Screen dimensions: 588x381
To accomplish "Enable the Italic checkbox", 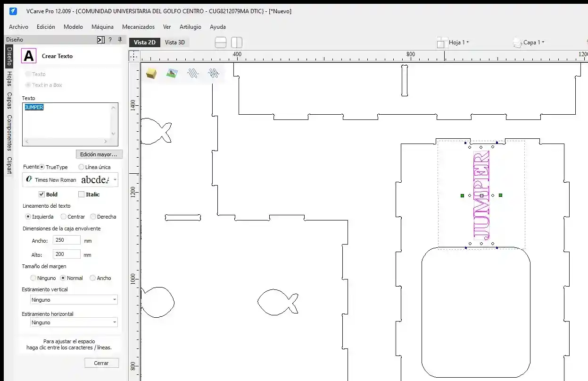I will (x=82, y=194).
